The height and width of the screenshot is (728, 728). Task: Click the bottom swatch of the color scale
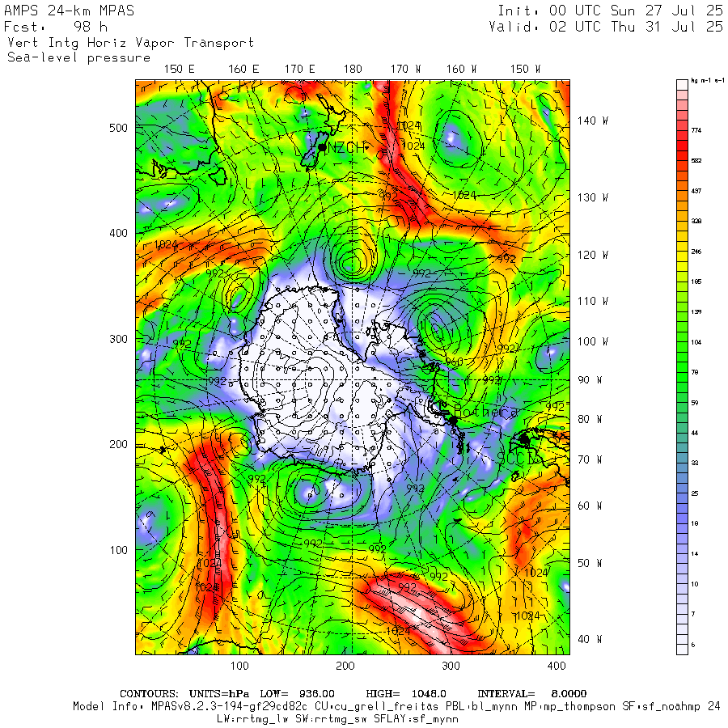point(682,650)
